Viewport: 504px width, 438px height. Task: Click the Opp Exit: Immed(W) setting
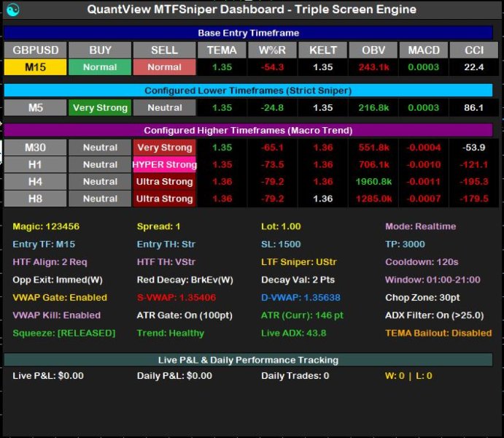(58, 280)
